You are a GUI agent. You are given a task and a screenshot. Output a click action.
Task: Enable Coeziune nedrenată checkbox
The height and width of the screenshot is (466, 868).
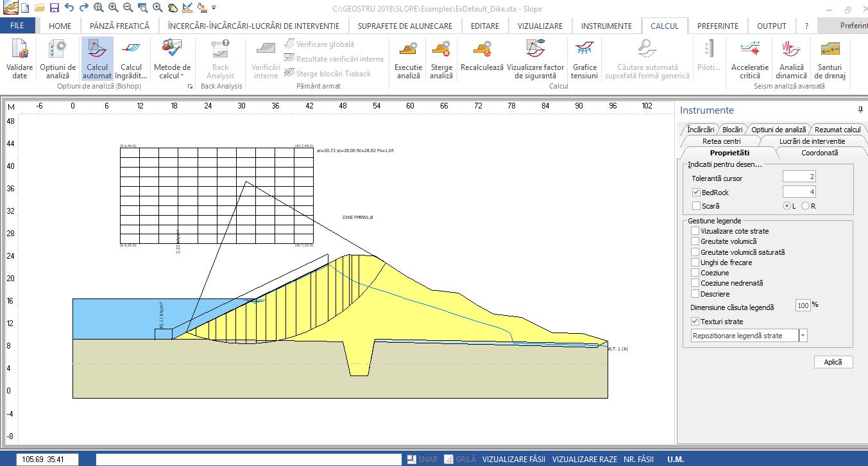tap(695, 283)
